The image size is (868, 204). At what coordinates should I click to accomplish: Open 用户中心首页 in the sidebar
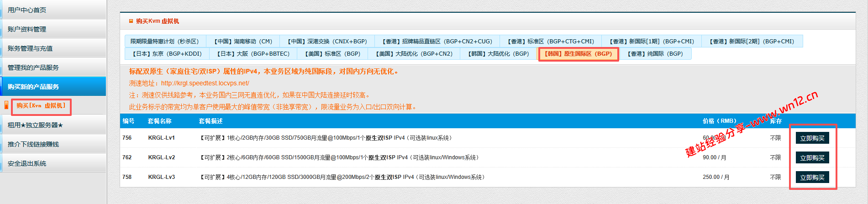pos(27,10)
